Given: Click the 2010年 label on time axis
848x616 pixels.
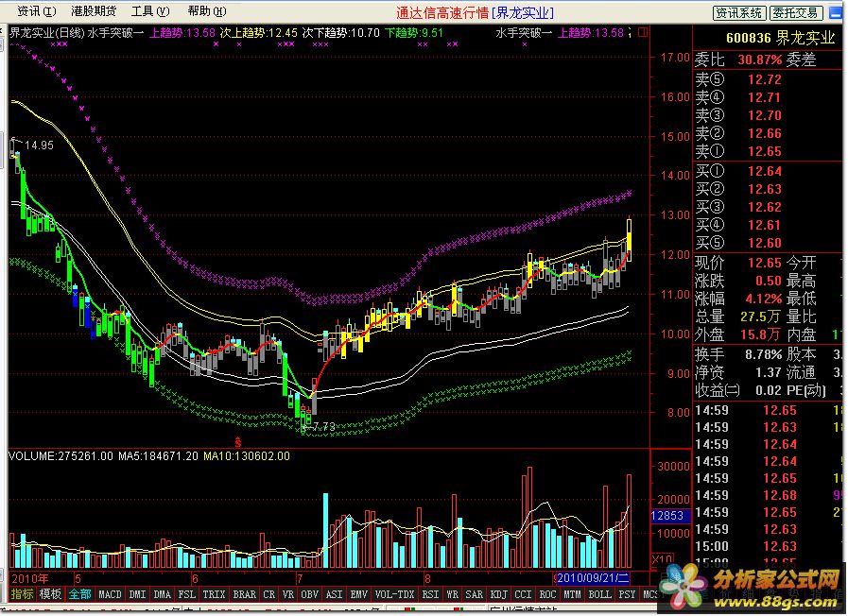Looking at the screenshot, I should (x=30, y=579).
